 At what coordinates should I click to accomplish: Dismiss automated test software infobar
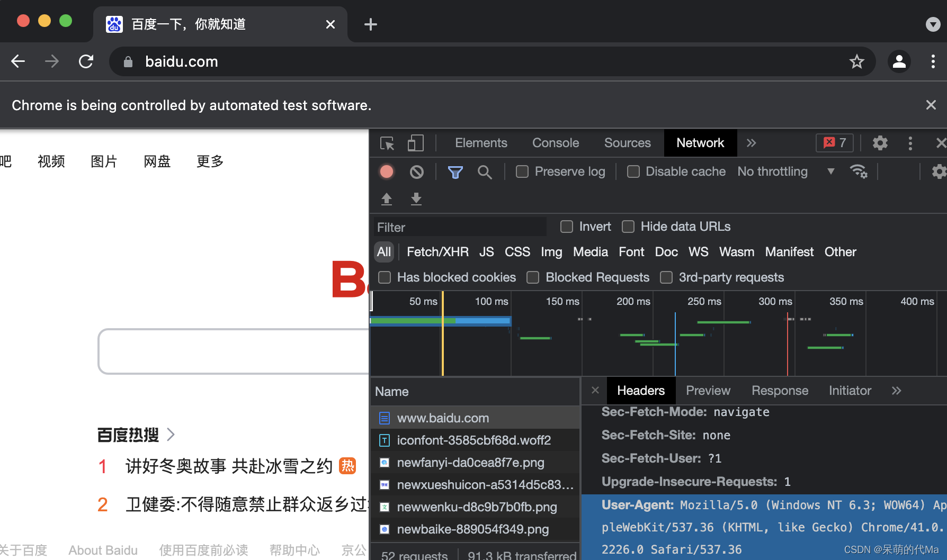point(931,105)
